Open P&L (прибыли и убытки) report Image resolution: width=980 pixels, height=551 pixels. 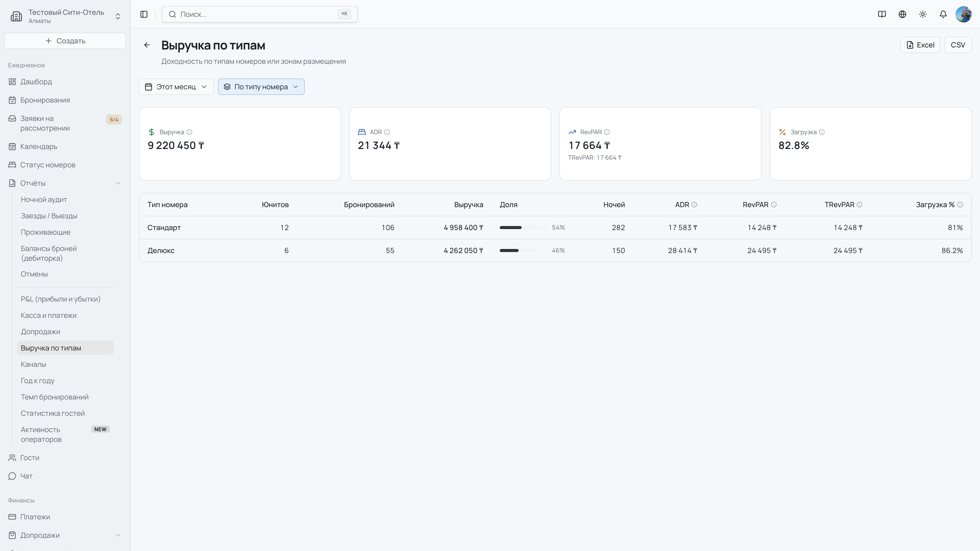coord(65,299)
